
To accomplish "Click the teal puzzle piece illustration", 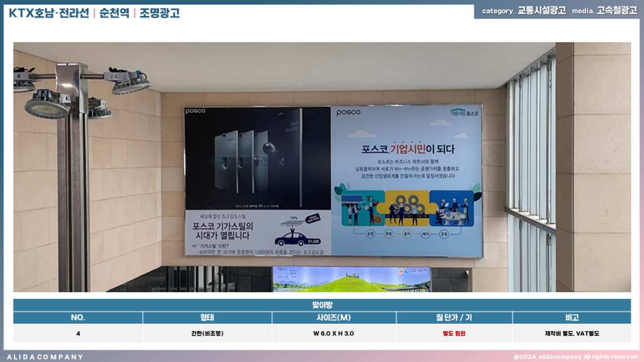I will click(363, 208).
